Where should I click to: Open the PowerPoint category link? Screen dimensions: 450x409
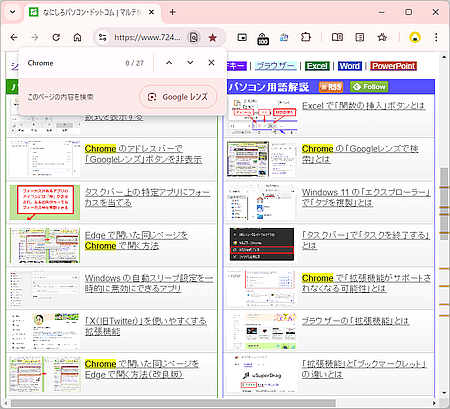coord(394,66)
